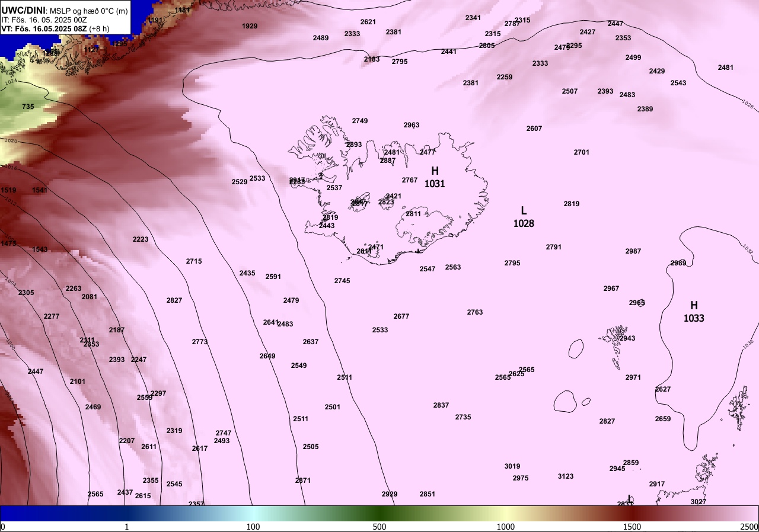The width and height of the screenshot is (759, 532).
Task: Click the height value 2871
Action: pos(303,480)
